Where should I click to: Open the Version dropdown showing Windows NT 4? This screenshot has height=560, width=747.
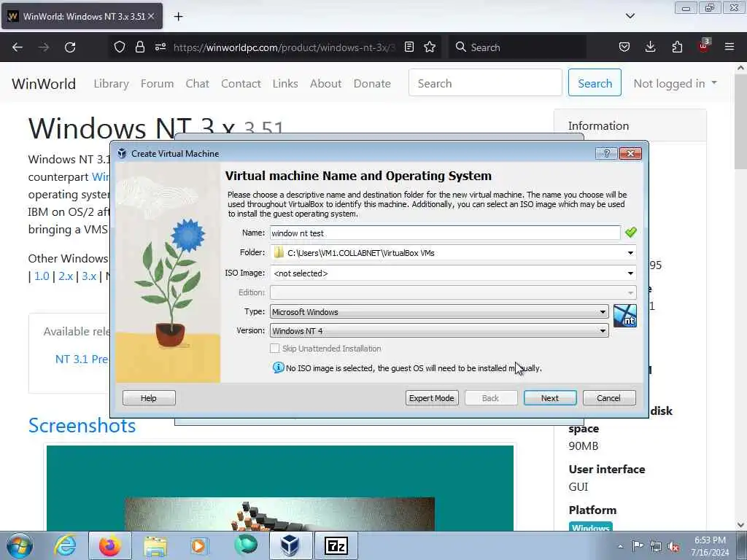(x=439, y=330)
